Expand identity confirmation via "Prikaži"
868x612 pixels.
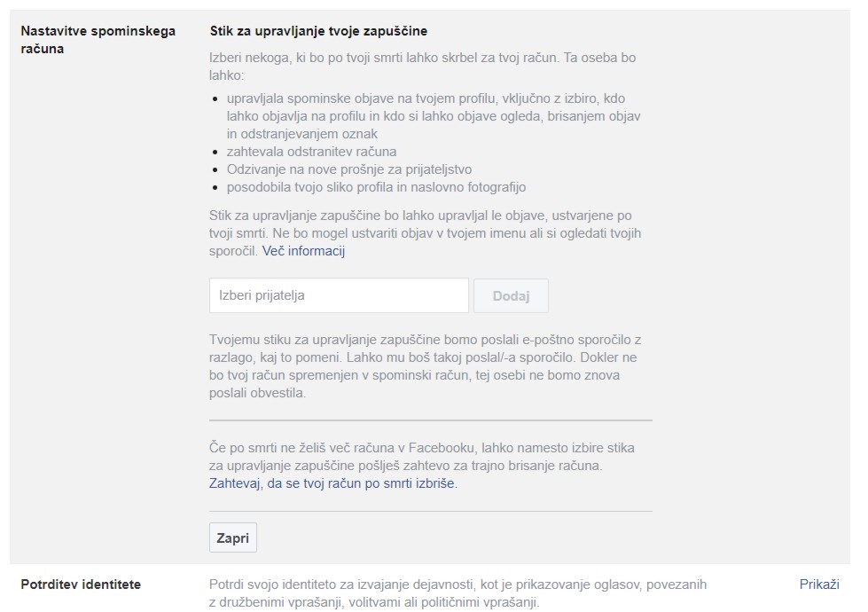[x=818, y=584]
